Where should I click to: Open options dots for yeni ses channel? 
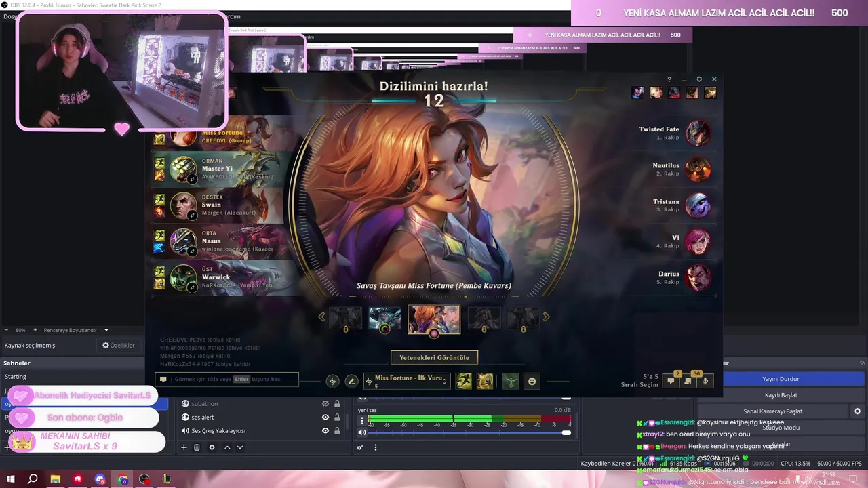361,420
